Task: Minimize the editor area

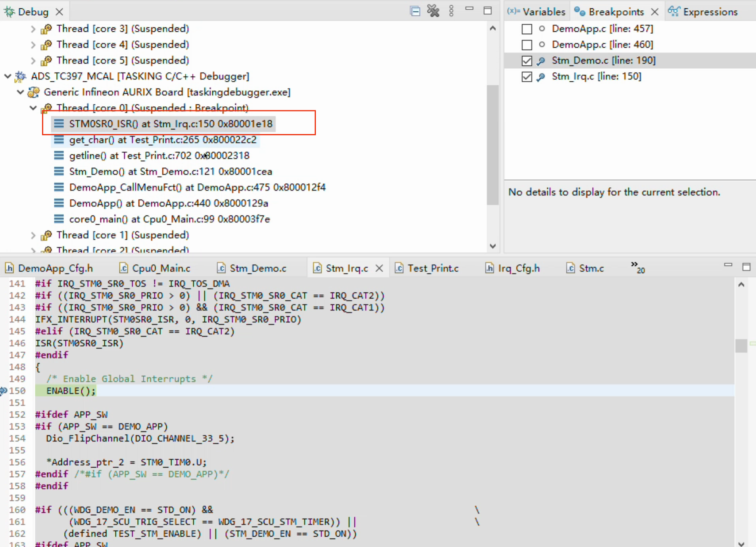Action: tap(728, 265)
